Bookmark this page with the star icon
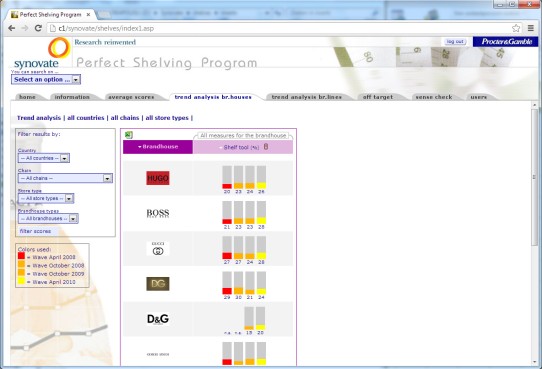 (x=516, y=28)
